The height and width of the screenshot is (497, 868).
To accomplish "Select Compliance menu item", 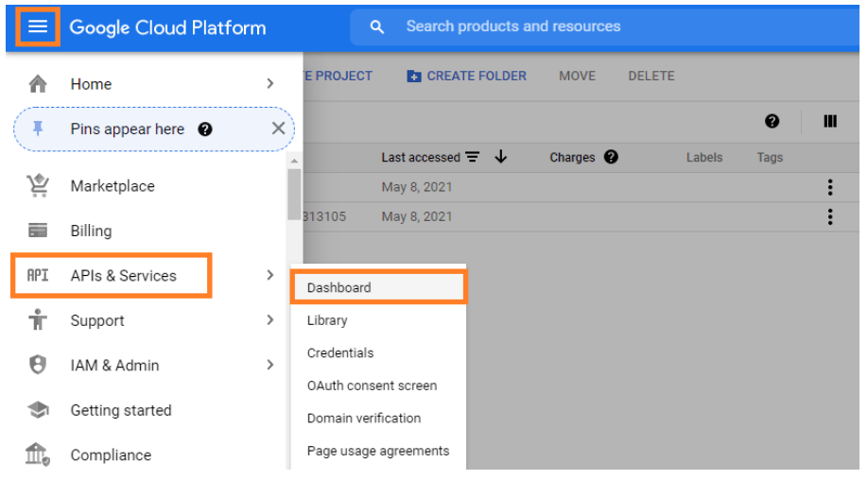I will [111, 454].
